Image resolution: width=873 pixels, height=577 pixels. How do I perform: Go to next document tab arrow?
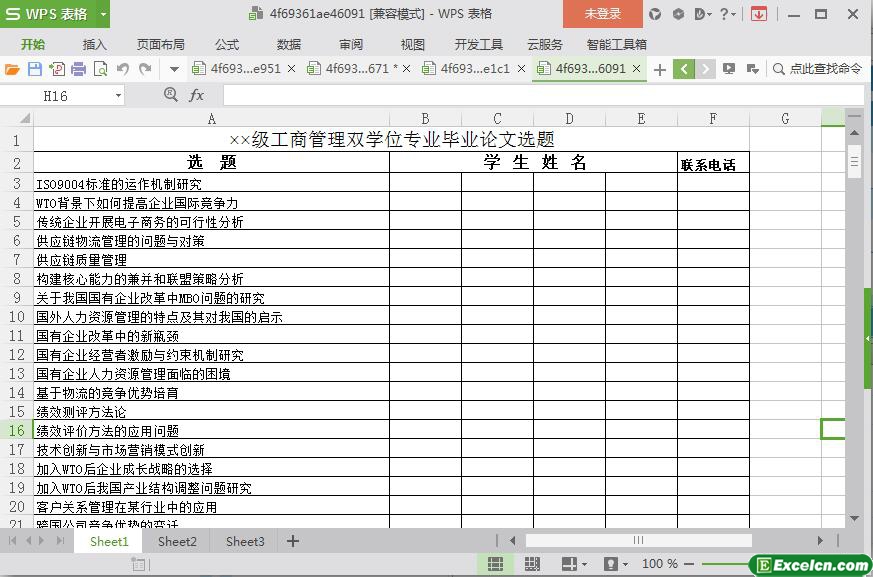705,69
